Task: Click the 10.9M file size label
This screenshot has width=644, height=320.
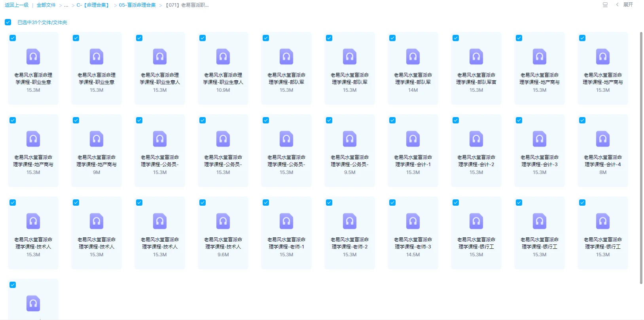Action: 223,90
